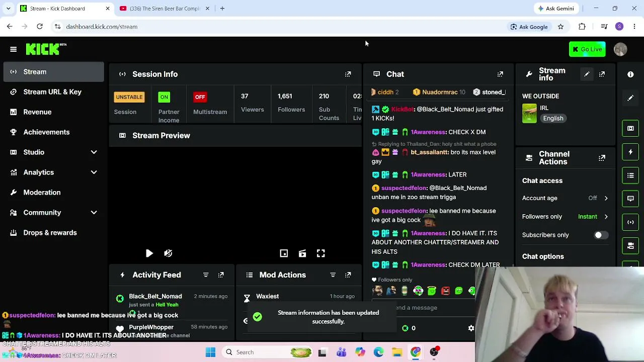The height and width of the screenshot is (362, 644).
Task: Open Black_Belt_Nomad in Activity Feed
Action: click(x=155, y=296)
